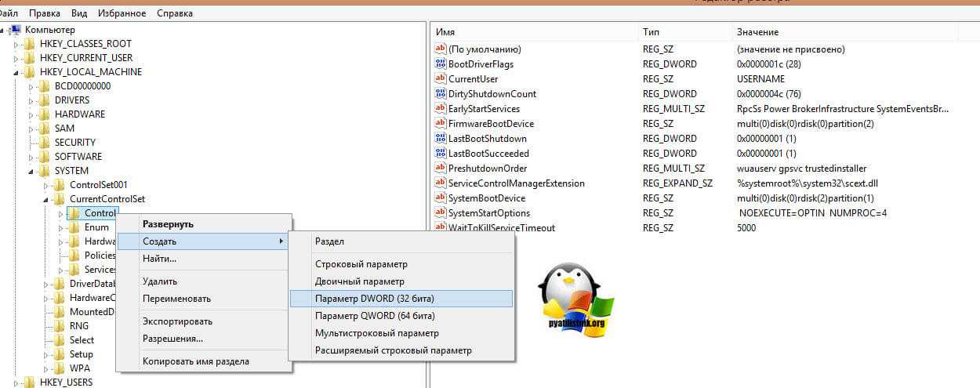
Task: Choose Разрешения... in context menu
Action: pyautogui.click(x=204, y=339)
